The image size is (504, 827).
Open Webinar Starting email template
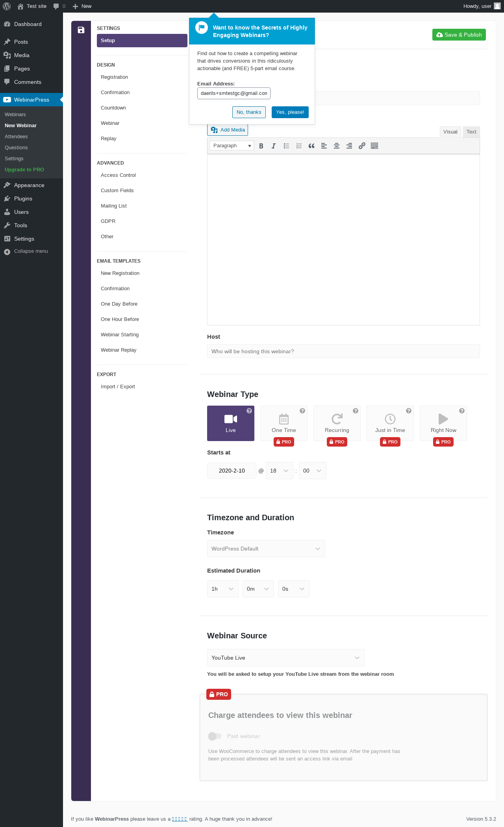[142, 335]
